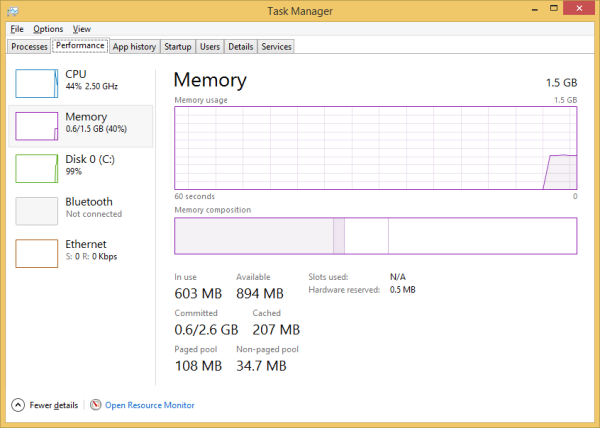Switch to the Details tab

pyautogui.click(x=240, y=46)
